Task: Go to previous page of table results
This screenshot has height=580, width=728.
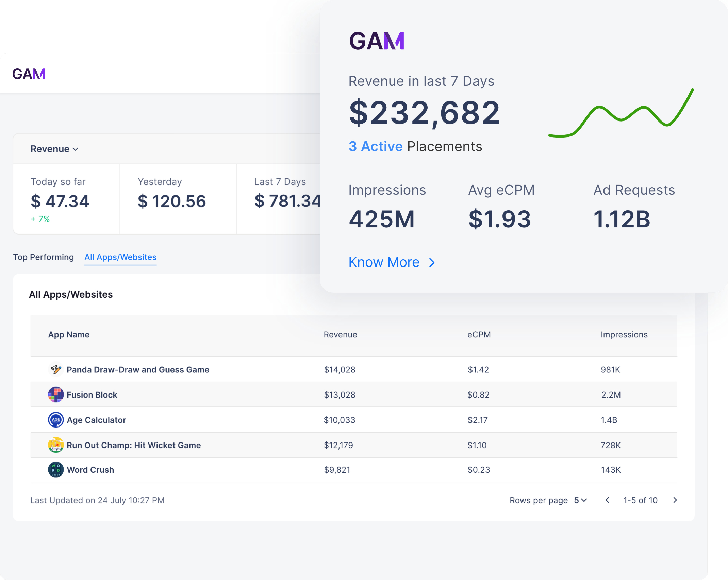Action: tap(607, 500)
